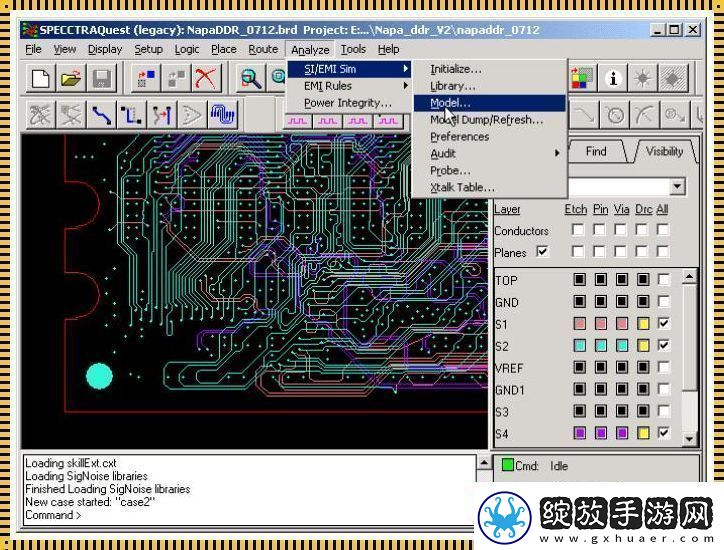Image resolution: width=724 pixels, height=550 pixels.
Task: Uncheck the S1 layer All checkbox
Action: (664, 323)
